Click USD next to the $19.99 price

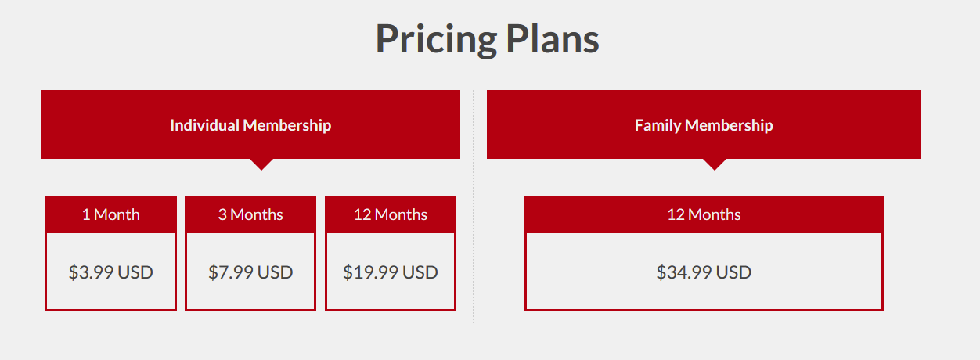tap(420, 272)
